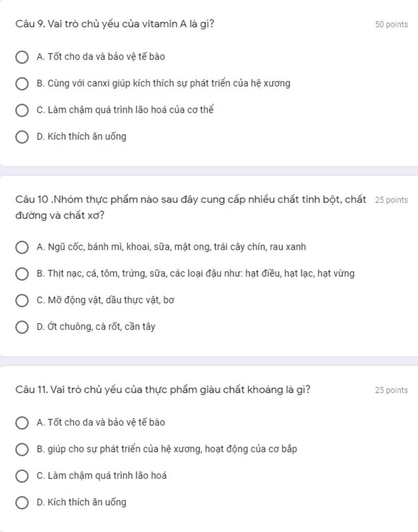Screen dimensions: 418x532
Task: Click the 'hoạt động của cơ bắp' answer text
Action: click(x=251, y=449)
